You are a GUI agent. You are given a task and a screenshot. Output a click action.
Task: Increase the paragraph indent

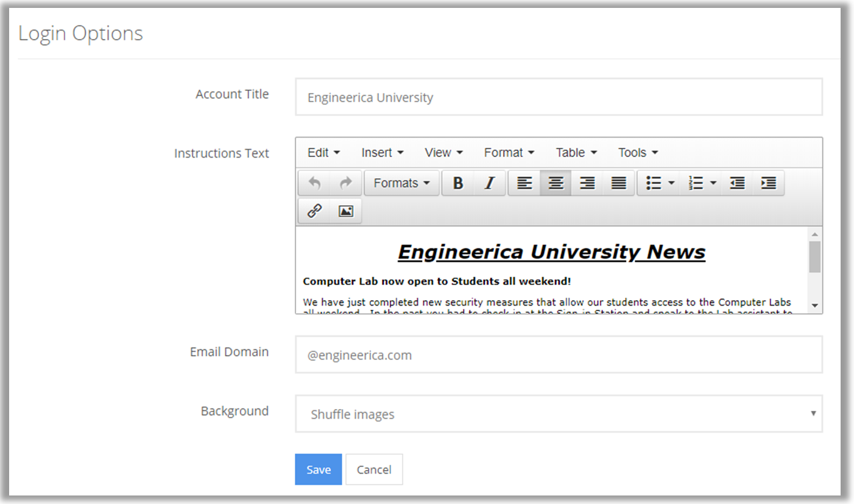pyautogui.click(x=769, y=183)
